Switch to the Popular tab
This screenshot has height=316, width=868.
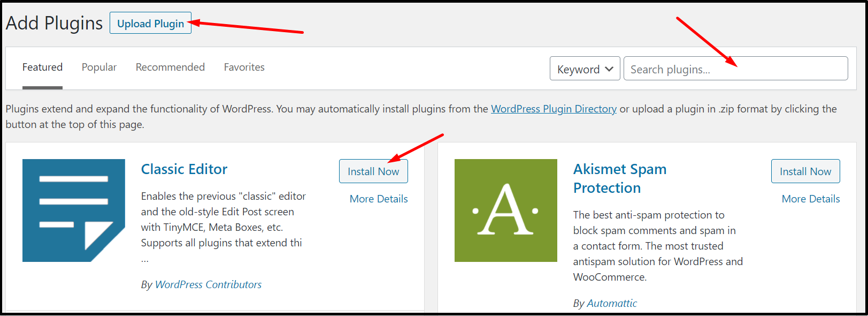pos(99,67)
